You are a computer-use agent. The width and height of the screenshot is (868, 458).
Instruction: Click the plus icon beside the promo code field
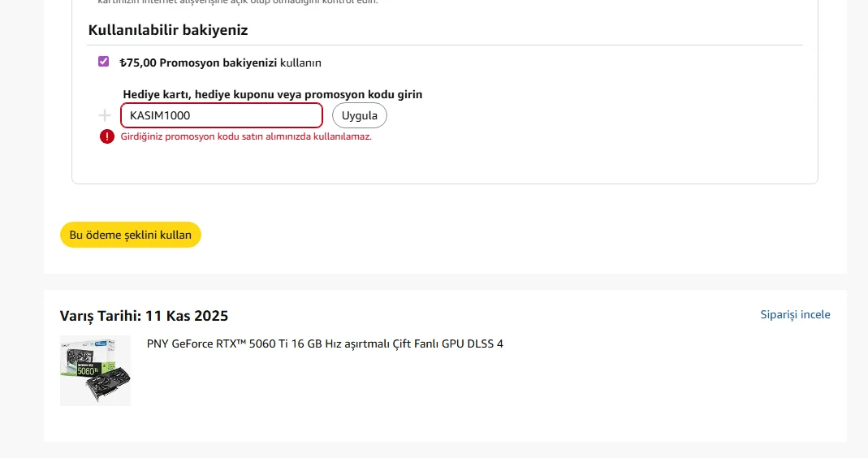pos(105,115)
